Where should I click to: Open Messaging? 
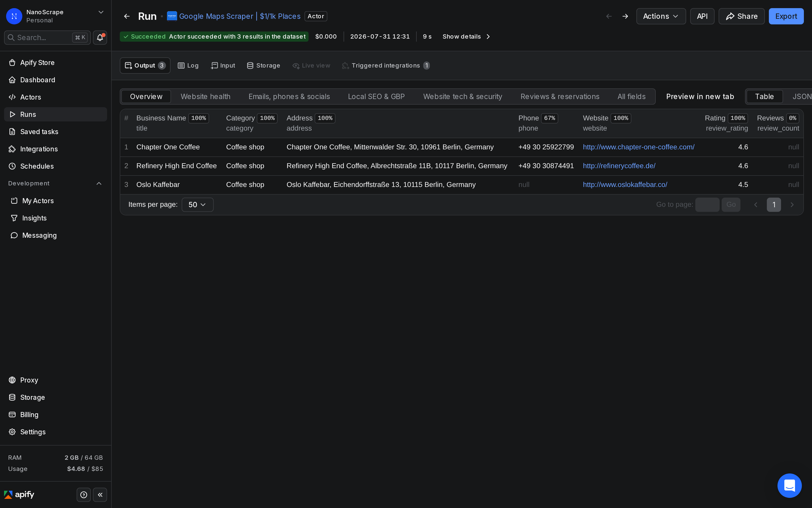click(x=55, y=235)
